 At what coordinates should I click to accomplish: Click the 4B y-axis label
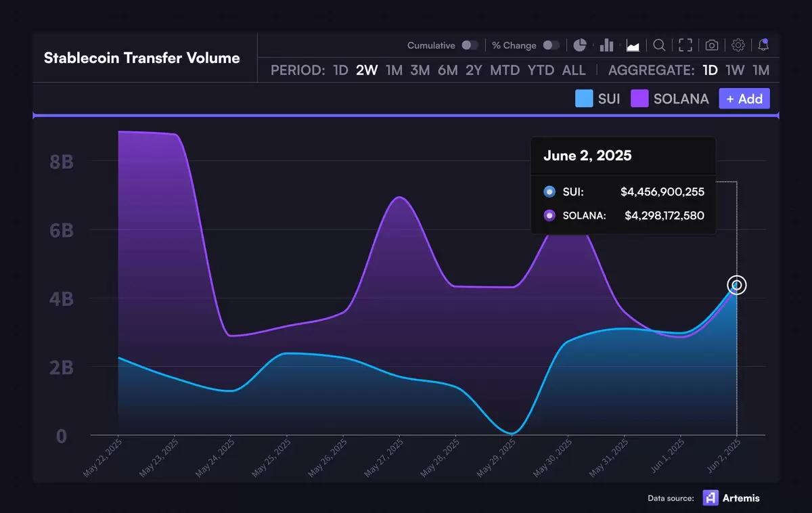pos(62,298)
